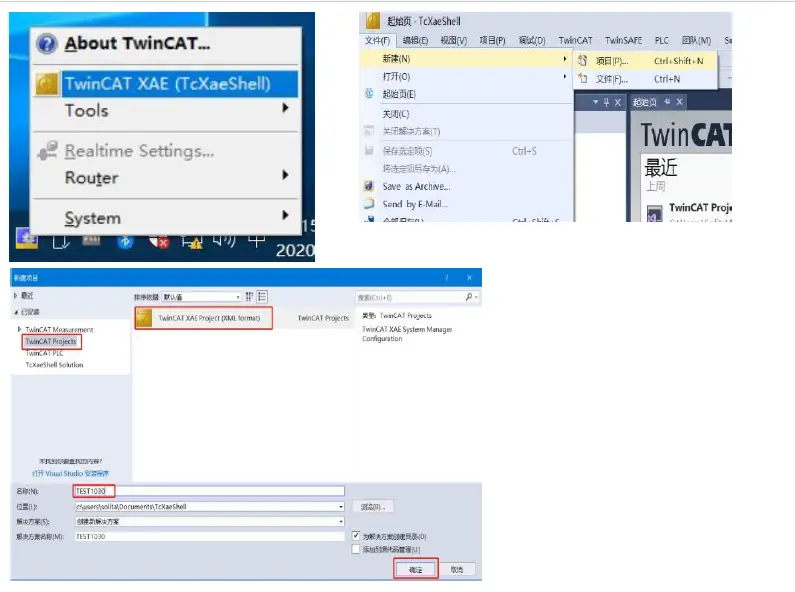Click the browse button beside the location field
Screen dimensions: 795x592
[373, 506]
